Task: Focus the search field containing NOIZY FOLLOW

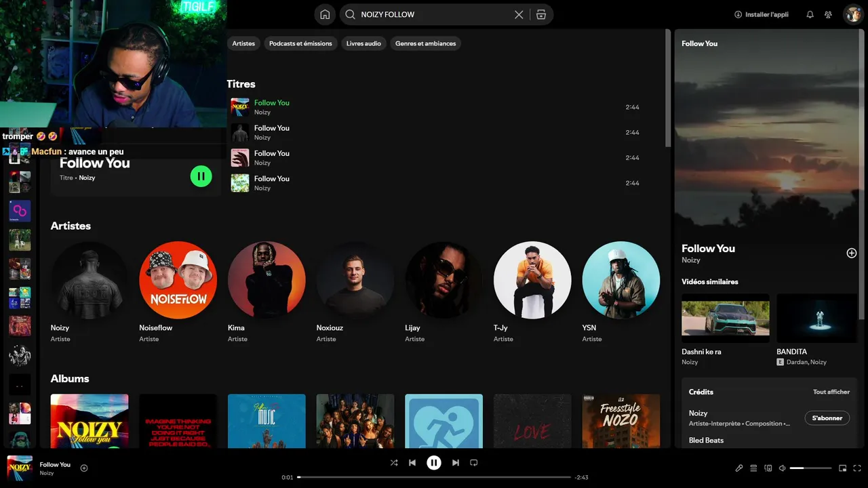Action: 434,14
